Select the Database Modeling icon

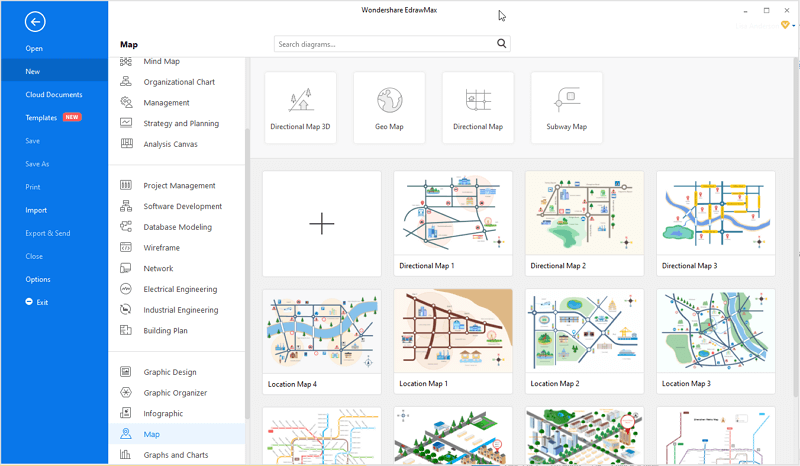pyautogui.click(x=126, y=227)
